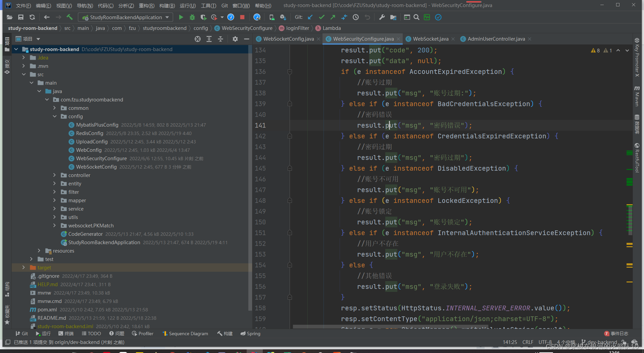Expand the resources folder

click(39, 251)
